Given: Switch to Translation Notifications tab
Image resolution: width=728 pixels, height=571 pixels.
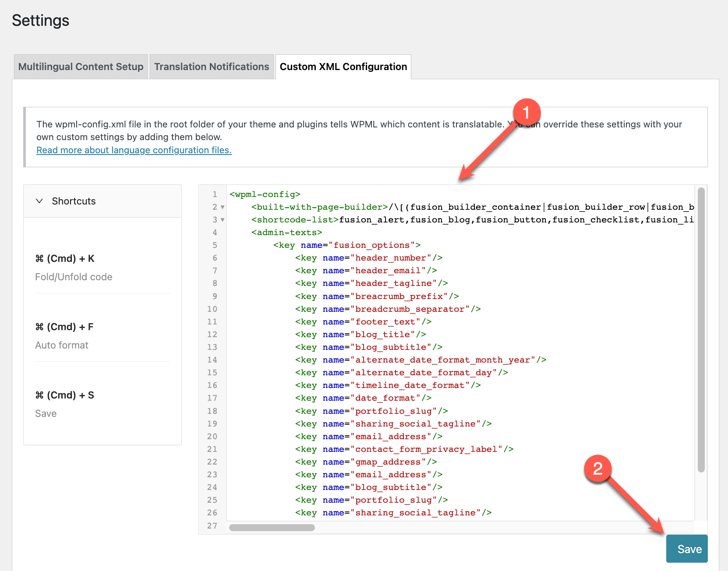Looking at the screenshot, I should coord(212,67).
